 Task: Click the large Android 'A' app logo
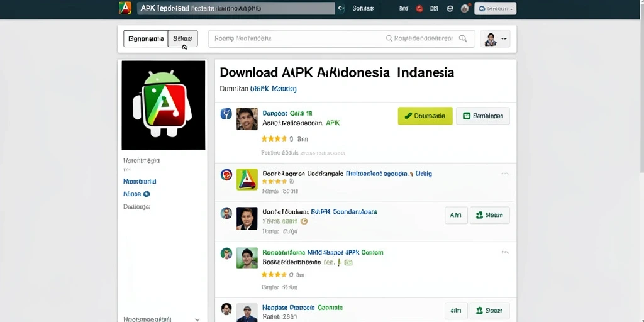[164, 105]
